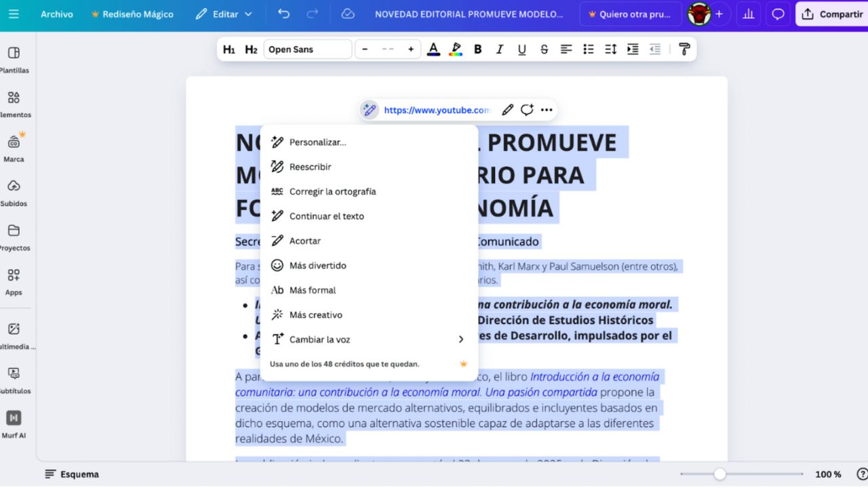
Task: Toggle underline formatting
Action: 521,49
